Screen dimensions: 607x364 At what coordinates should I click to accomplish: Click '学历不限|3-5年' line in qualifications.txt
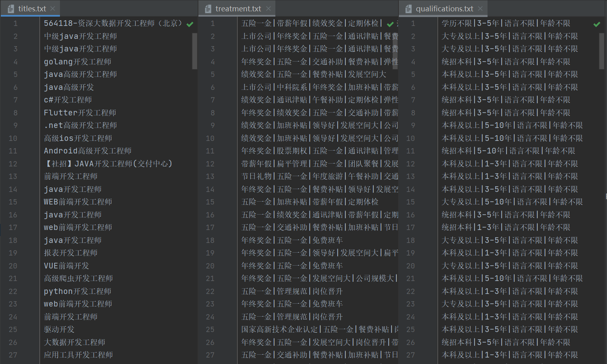(x=506, y=23)
